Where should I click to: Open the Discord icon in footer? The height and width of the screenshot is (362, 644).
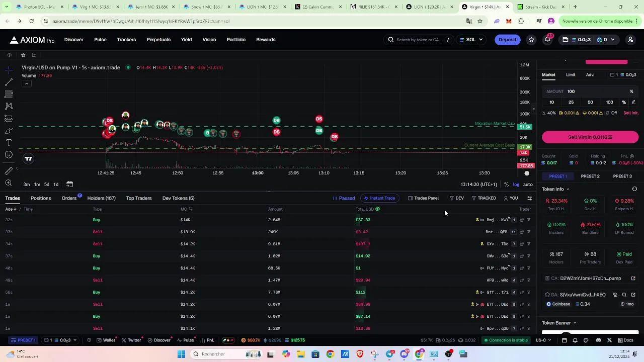click(598, 340)
